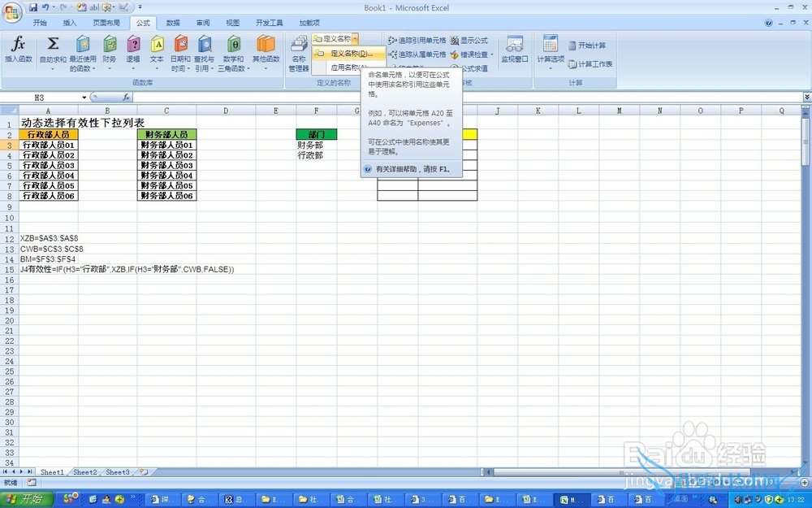Open the 审阅 (Review) ribbon tab
The width and height of the screenshot is (812, 508).
coord(203,23)
